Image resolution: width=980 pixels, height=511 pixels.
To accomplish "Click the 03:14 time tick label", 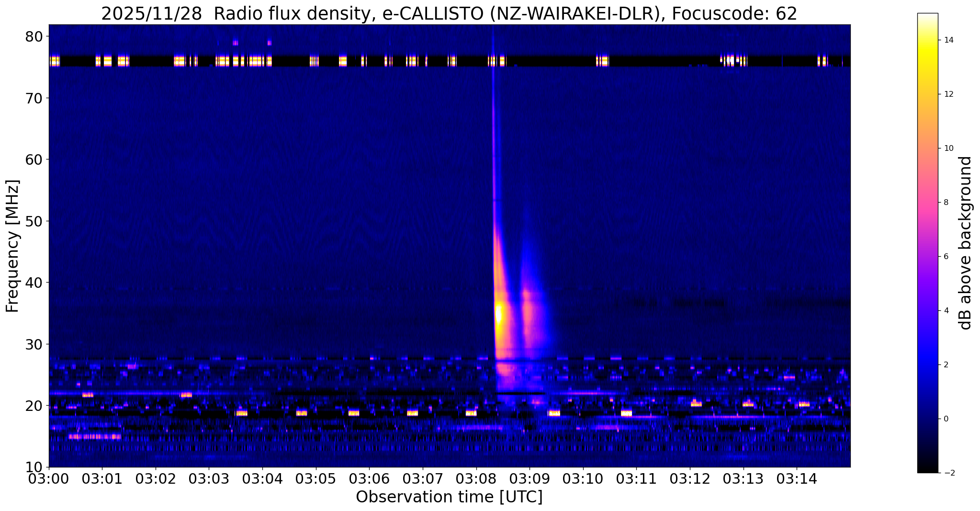I will point(797,479).
